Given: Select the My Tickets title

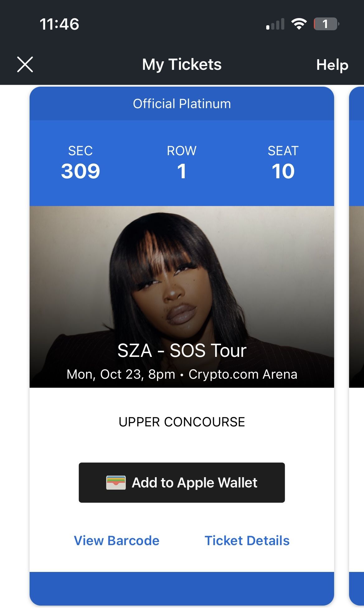Looking at the screenshot, I should click(182, 65).
